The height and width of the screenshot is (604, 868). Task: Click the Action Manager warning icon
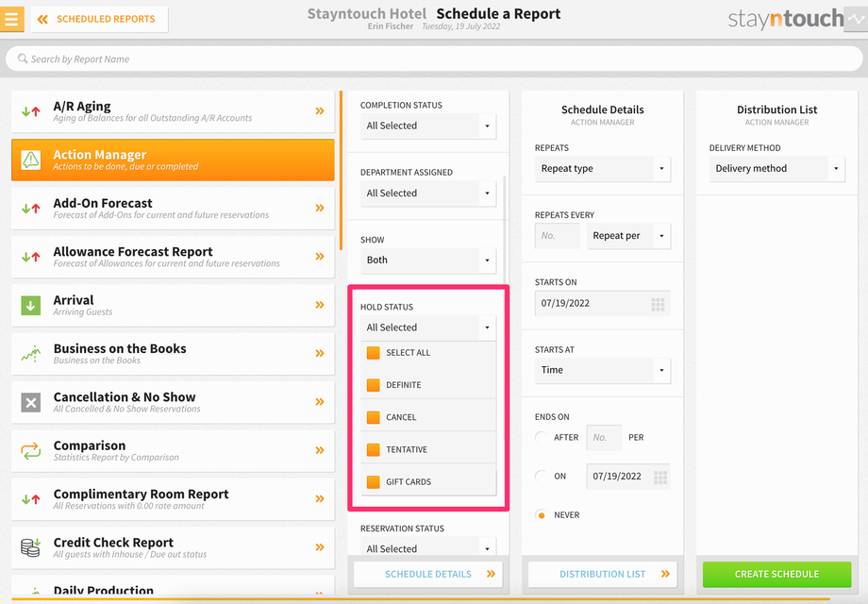pyautogui.click(x=31, y=160)
